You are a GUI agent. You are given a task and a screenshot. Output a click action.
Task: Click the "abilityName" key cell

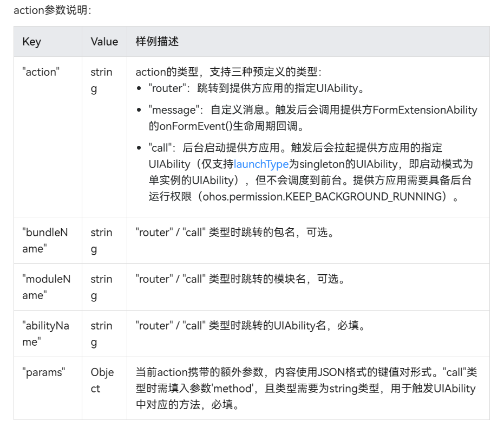(46, 332)
